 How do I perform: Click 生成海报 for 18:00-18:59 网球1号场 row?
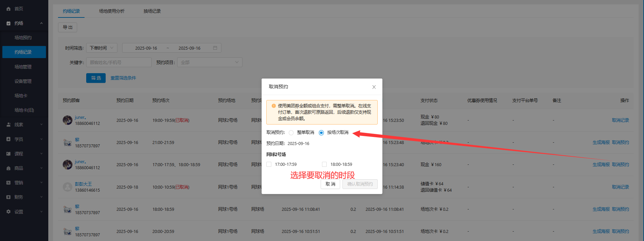[601, 209]
